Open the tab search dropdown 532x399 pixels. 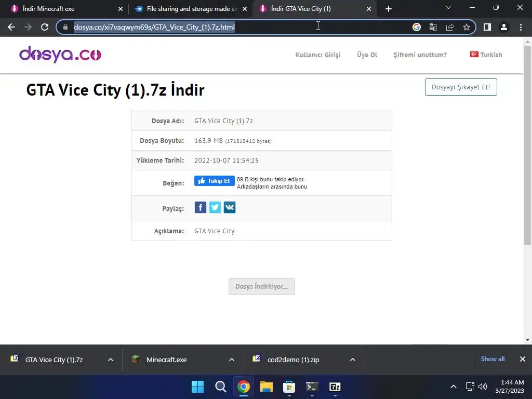click(x=448, y=8)
